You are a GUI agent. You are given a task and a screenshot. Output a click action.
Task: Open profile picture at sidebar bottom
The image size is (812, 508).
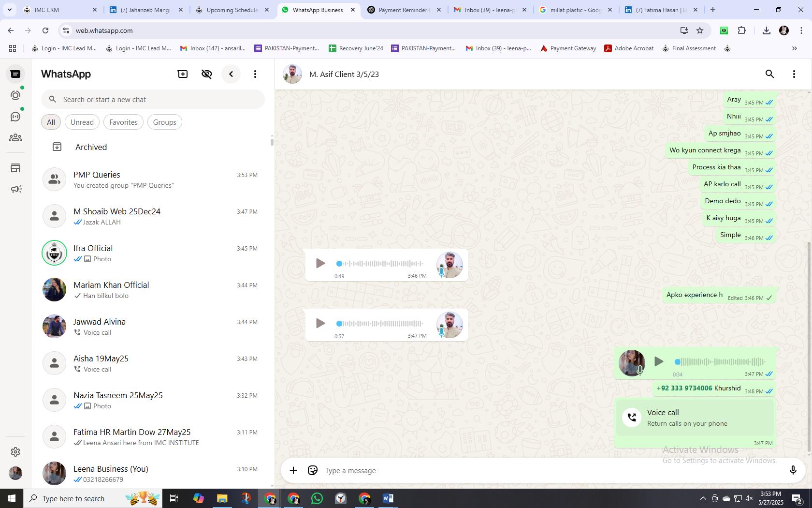[x=15, y=473]
